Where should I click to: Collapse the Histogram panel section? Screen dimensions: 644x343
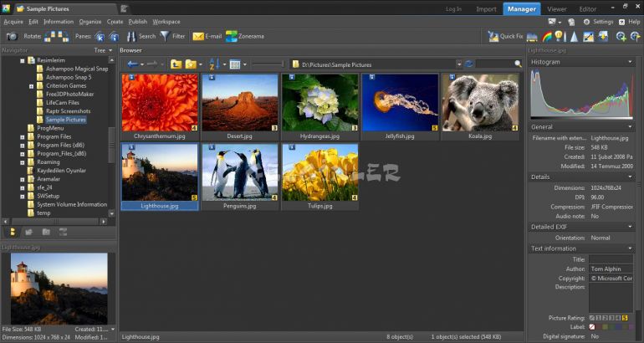(x=630, y=62)
